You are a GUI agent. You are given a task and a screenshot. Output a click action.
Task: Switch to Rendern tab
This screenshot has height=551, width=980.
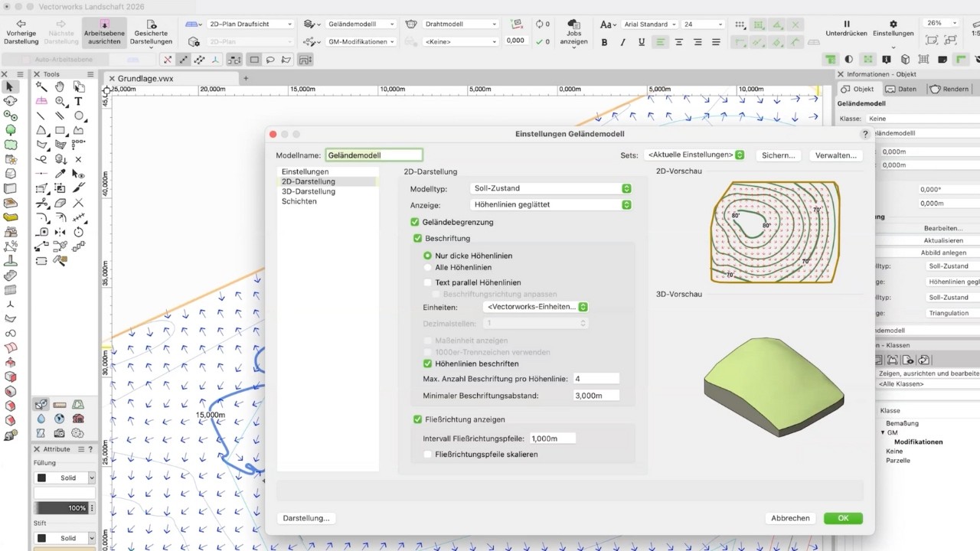[949, 89]
